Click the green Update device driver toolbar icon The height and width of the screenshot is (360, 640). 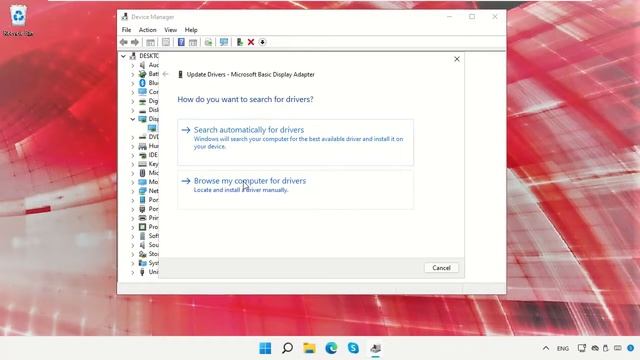click(x=240, y=42)
